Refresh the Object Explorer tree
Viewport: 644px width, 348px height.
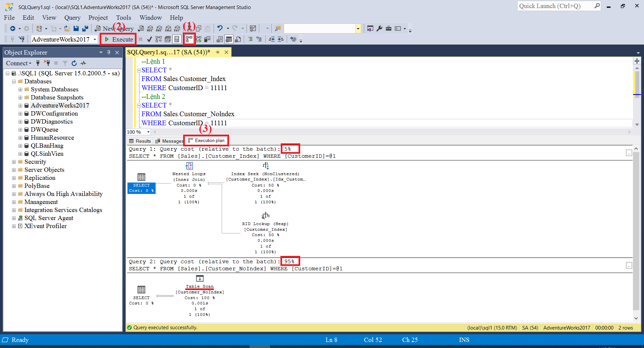(74, 63)
